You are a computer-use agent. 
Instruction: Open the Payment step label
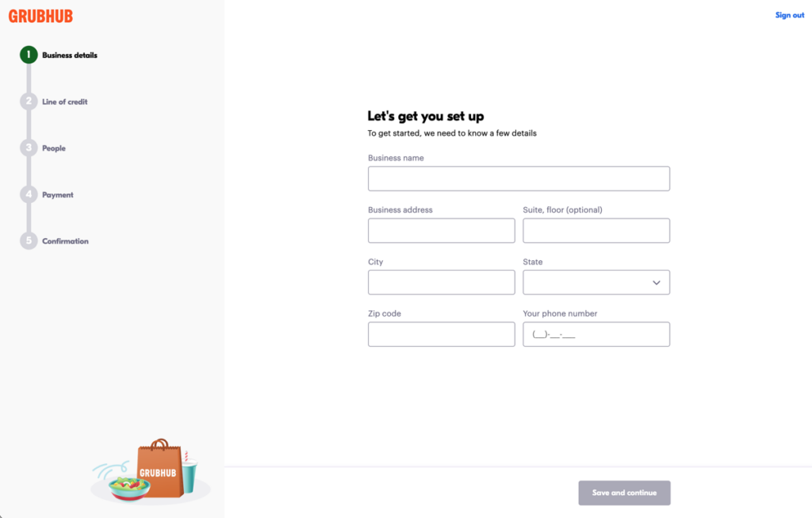point(58,194)
